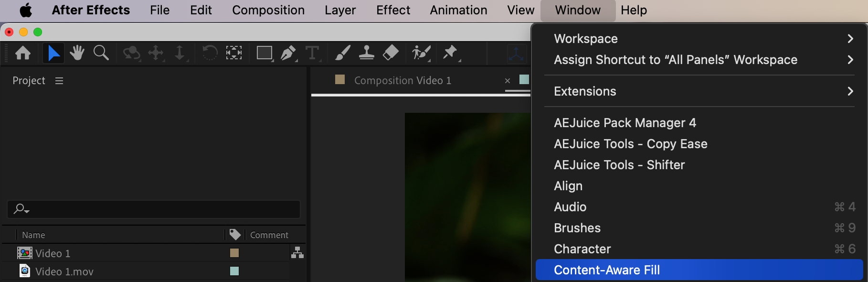Select the Hand tool

[x=77, y=53]
